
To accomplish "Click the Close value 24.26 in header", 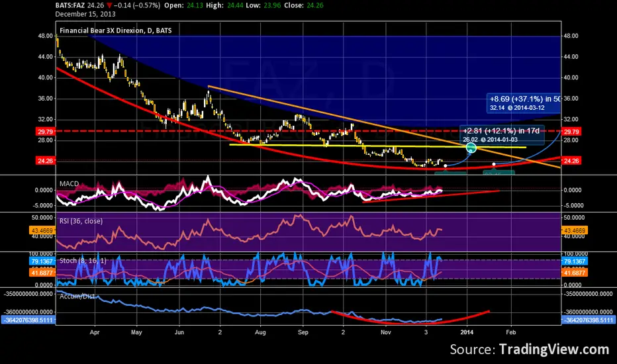I will coord(315,5).
